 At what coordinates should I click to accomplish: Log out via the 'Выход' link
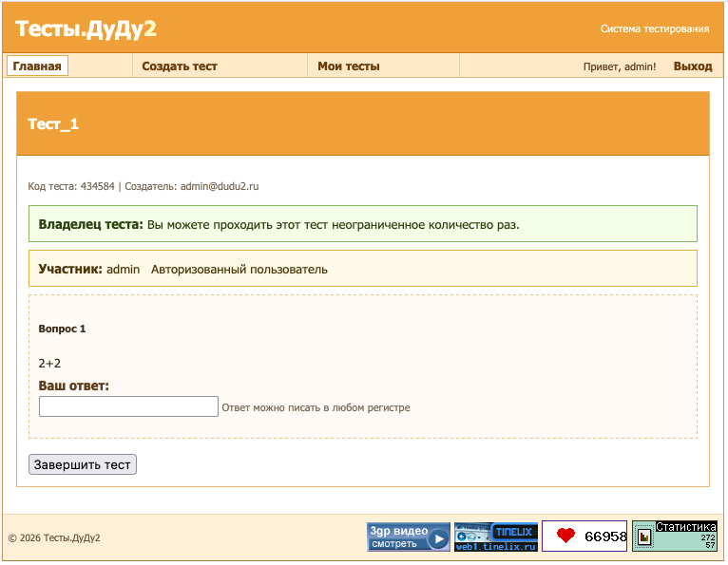[692, 66]
